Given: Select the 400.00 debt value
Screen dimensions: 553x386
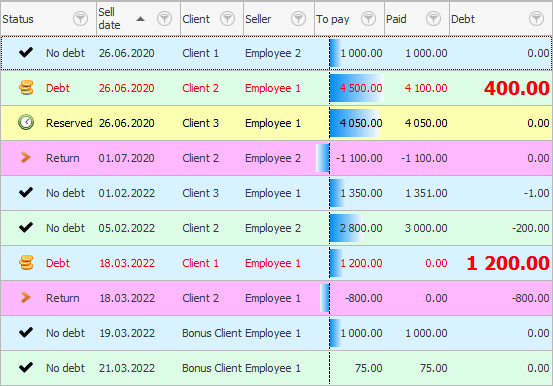Looking at the screenshot, I should tap(517, 88).
